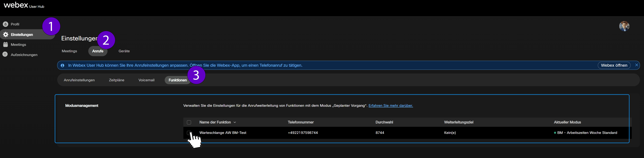Dismiss the info banner with X
The width and height of the screenshot is (644, 158).
tap(637, 65)
